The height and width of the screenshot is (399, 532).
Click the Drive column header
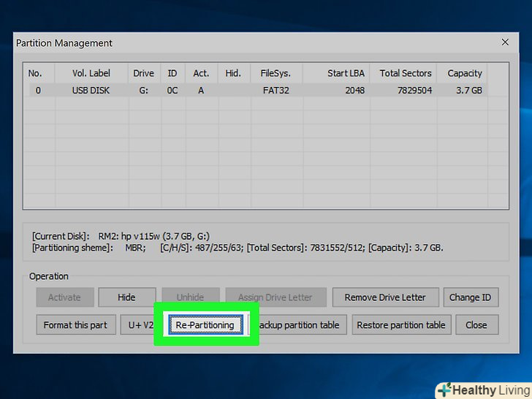[144, 73]
